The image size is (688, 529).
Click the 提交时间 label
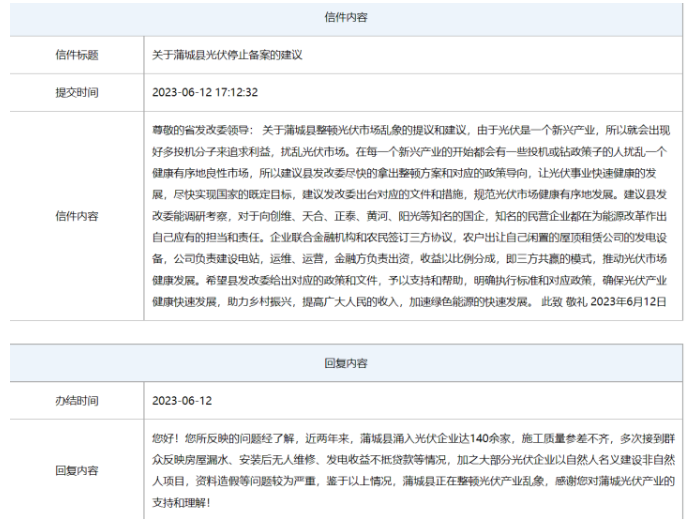tap(77, 93)
